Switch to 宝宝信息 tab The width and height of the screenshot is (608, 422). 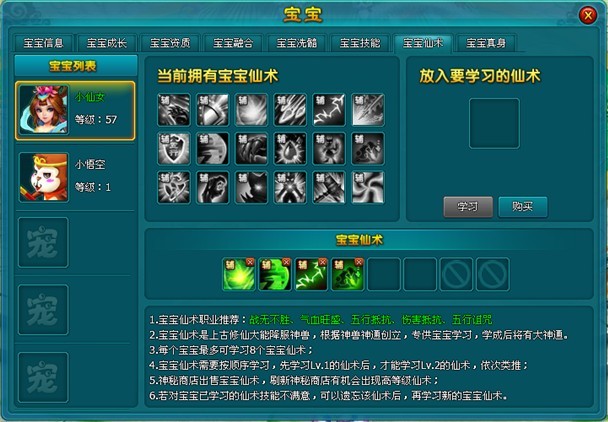pos(43,43)
